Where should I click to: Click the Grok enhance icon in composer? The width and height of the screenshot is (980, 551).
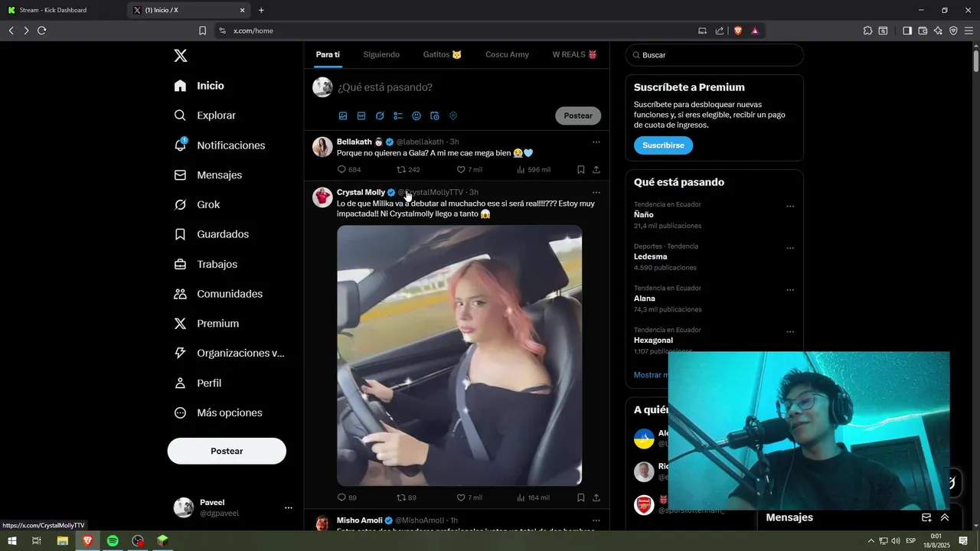[x=380, y=116]
